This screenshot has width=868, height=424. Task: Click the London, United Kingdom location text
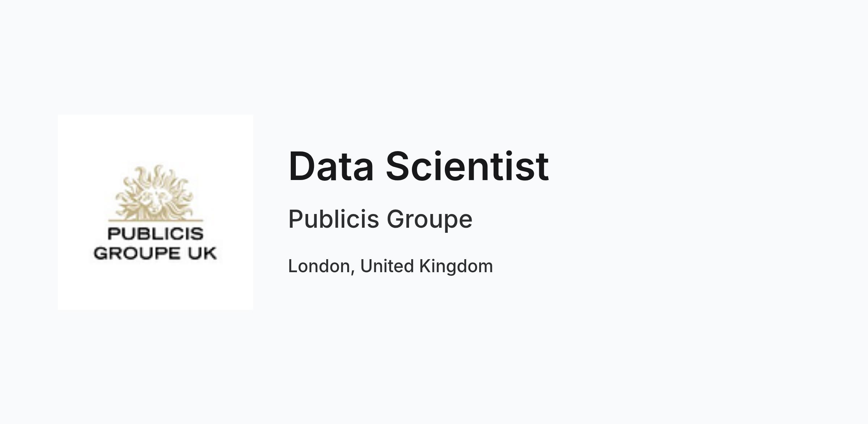tap(390, 266)
